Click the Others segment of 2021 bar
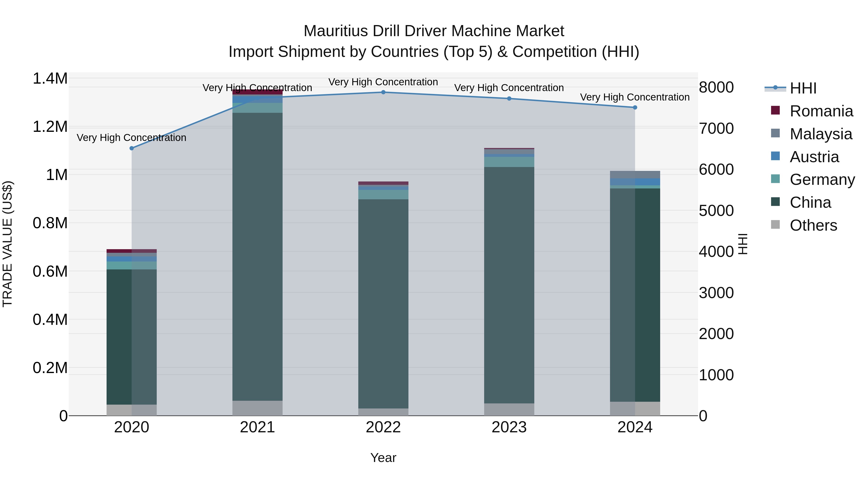Viewport: 868px width, 488px height. pos(258,408)
